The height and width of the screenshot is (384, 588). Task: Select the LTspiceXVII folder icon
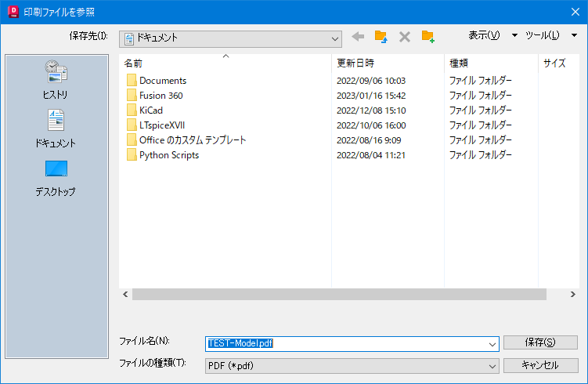pyautogui.click(x=132, y=125)
